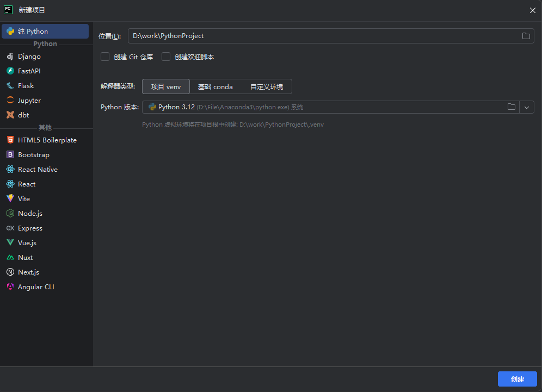542x392 pixels.
Task: Click the PyCharm logo in title bar
Action: pyautogui.click(x=8, y=10)
